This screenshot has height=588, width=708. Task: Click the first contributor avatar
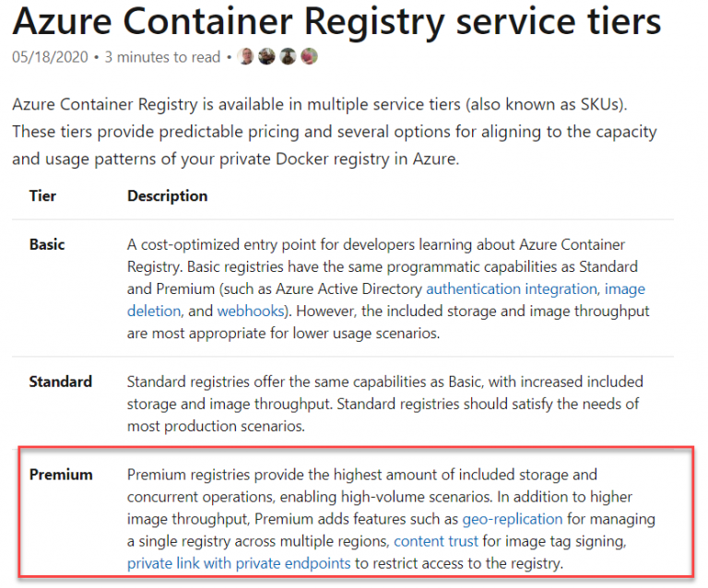pyautogui.click(x=246, y=57)
